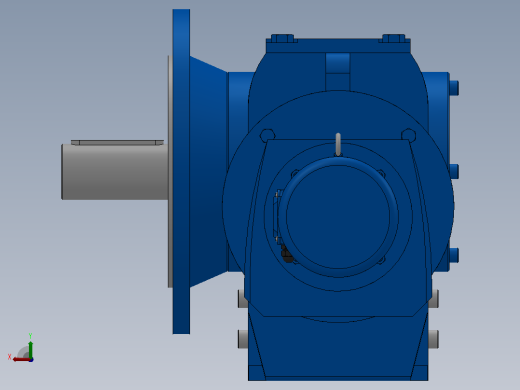Select the red X axis arrow of triad
Screen dimensions: 520x390
click(x=21, y=360)
